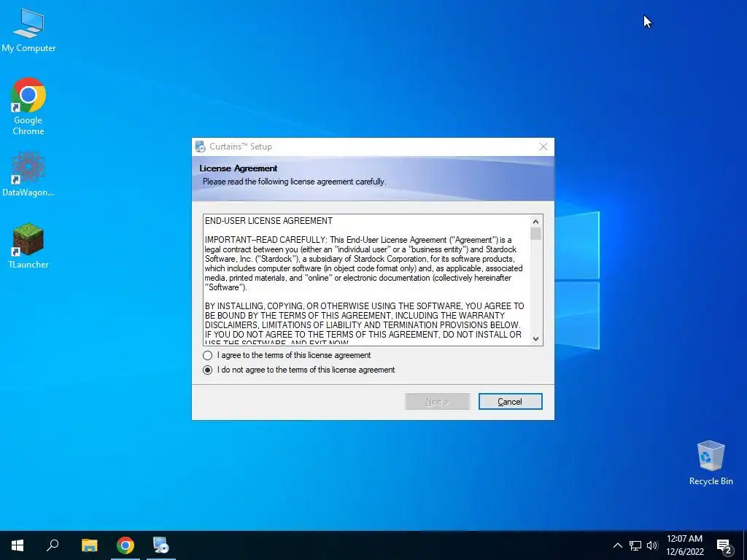Select the DataWagon desktop shortcut
The width and height of the screenshot is (747, 560).
28,174
